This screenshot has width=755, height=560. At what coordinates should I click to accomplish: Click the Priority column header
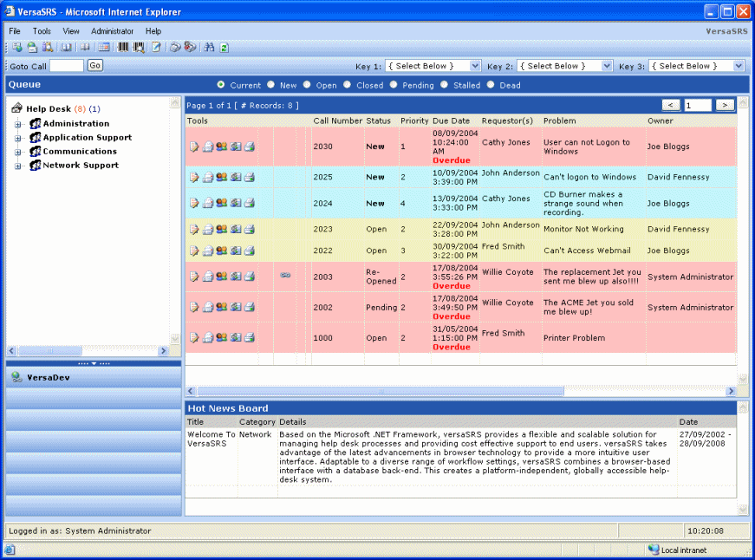[x=414, y=120]
